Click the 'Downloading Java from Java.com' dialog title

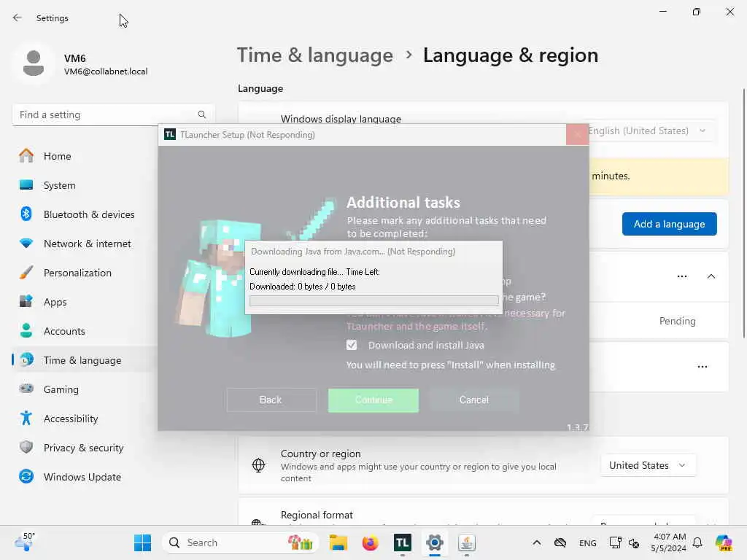pos(353,252)
